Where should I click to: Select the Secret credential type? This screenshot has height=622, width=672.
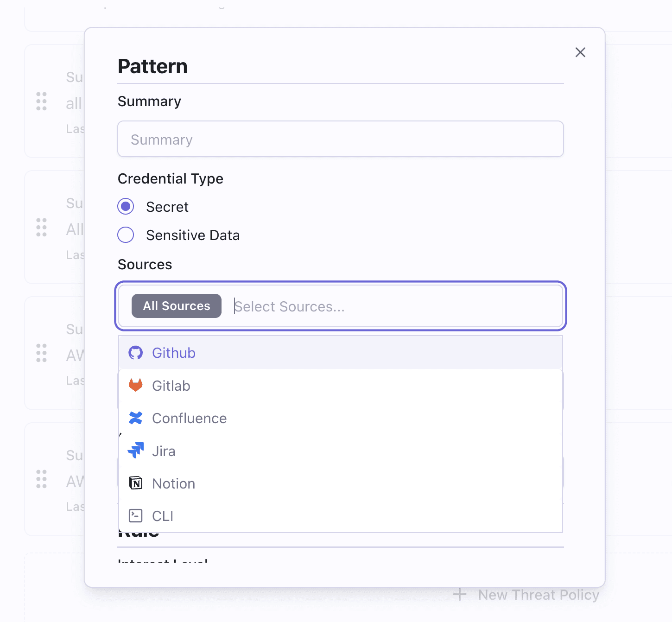pyautogui.click(x=126, y=207)
